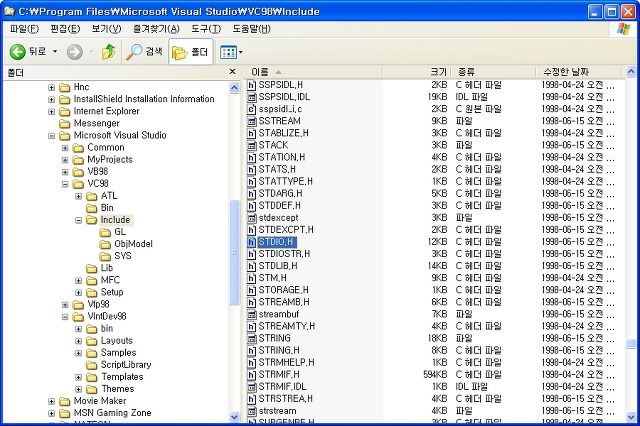Click the STDIO.H header file icon
This screenshot has height=426, width=640.
coord(252,242)
